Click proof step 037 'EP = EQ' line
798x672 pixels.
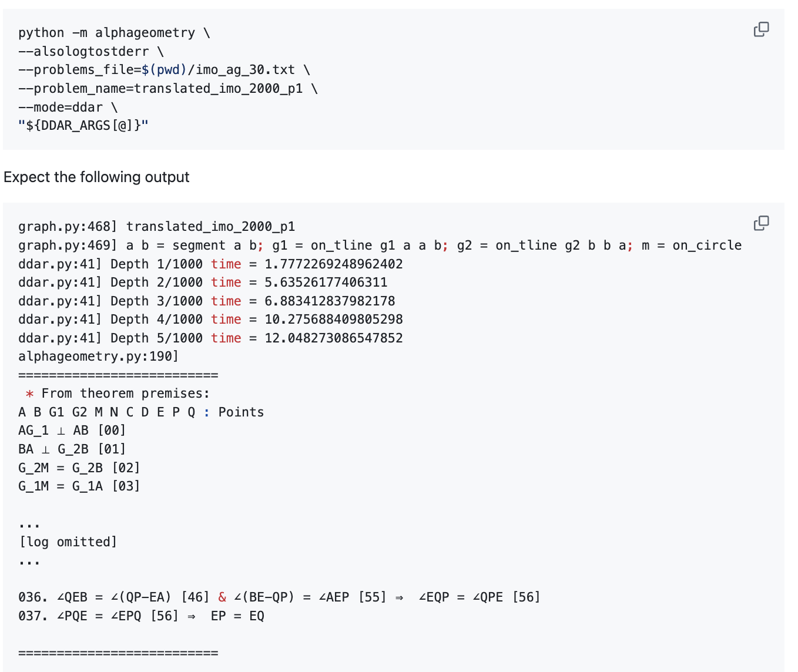click(141, 616)
